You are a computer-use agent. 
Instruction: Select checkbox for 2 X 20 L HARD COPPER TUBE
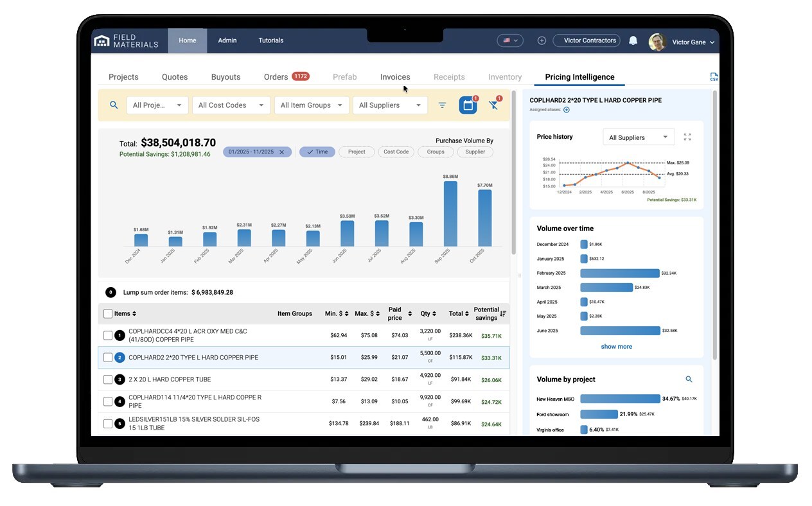pyautogui.click(x=108, y=379)
